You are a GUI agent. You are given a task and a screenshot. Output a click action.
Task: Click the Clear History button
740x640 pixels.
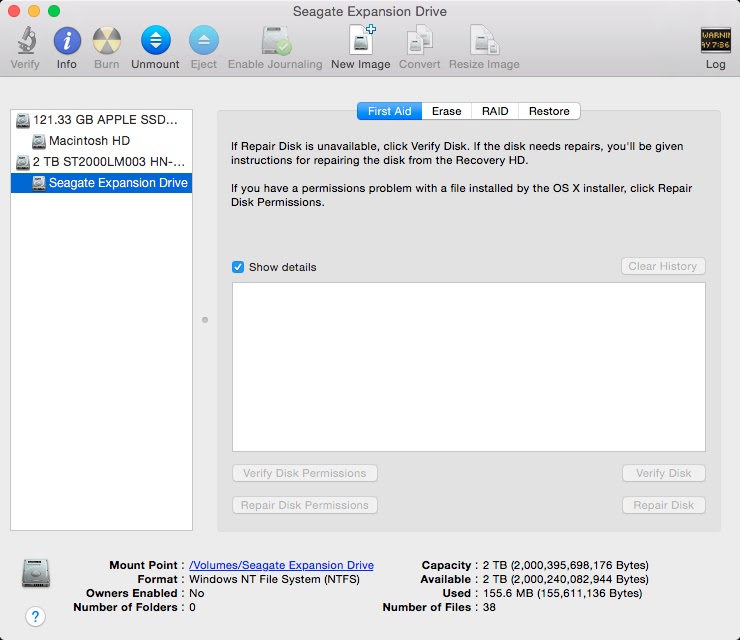tap(663, 266)
